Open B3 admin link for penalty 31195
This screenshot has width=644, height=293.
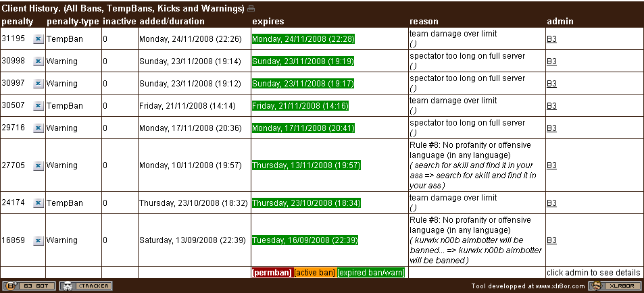point(551,39)
